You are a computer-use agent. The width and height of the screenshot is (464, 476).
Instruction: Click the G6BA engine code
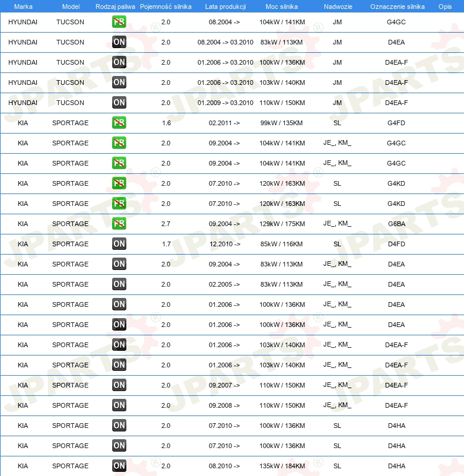tap(396, 224)
